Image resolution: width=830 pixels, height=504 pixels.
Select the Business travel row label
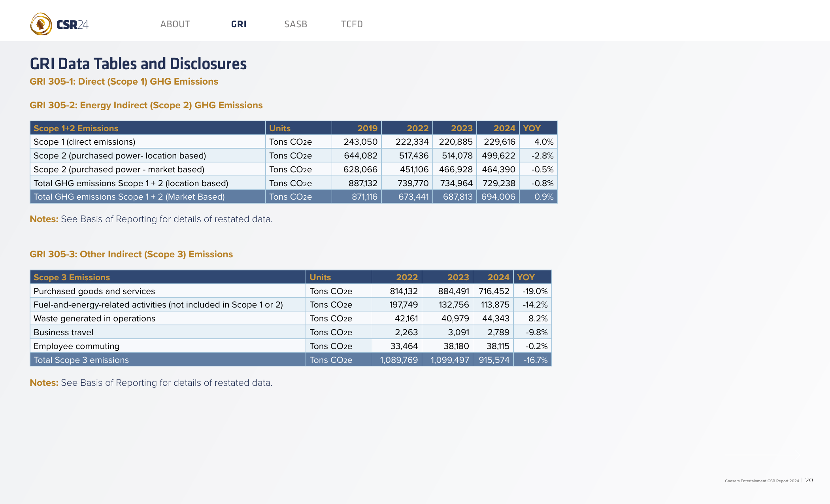[x=63, y=332]
